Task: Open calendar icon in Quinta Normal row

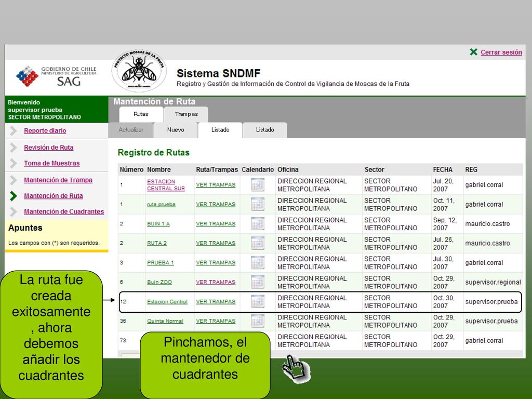Action: pos(258,321)
